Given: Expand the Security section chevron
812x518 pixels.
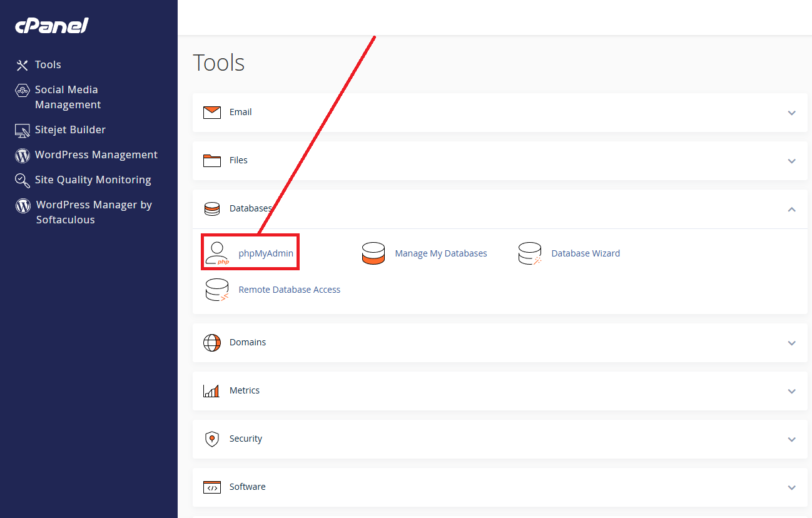Looking at the screenshot, I should pos(792,440).
